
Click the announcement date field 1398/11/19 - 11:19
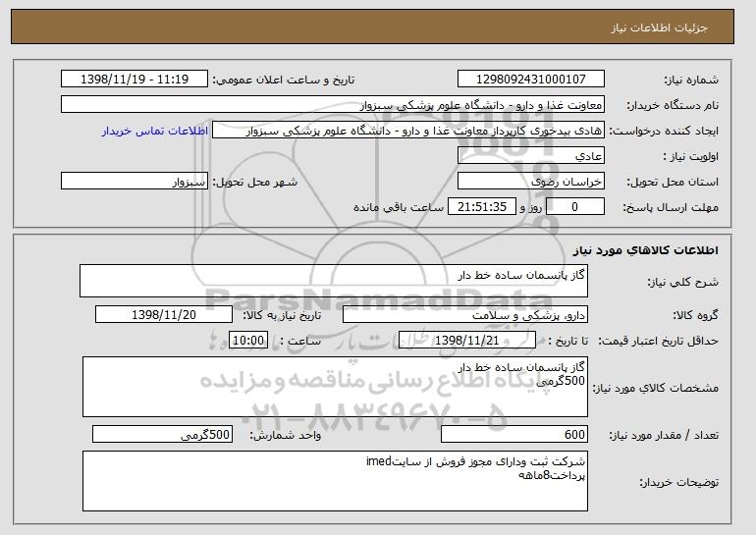click(x=135, y=80)
